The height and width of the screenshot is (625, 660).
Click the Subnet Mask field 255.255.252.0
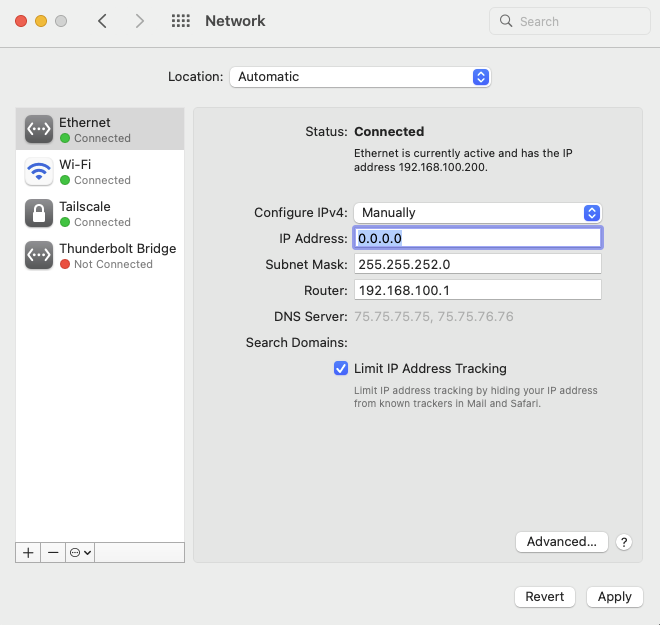478,264
